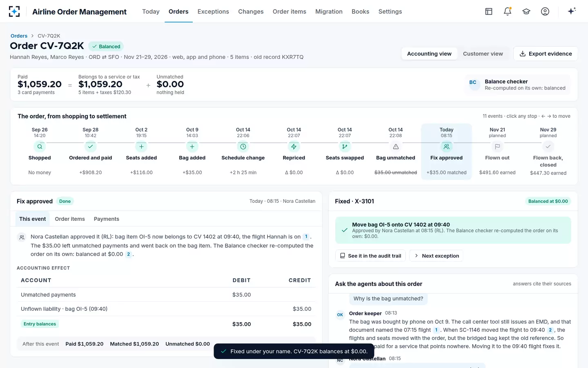Click the Airline Order Management logo icon
The height and width of the screenshot is (368, 588).
point(14,11)
